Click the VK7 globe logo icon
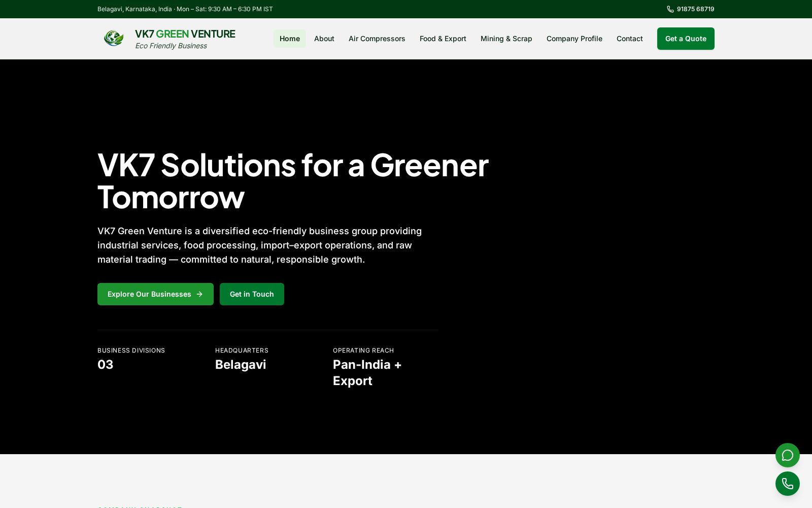The height and width of the screenshot is (508, 812). (114, 39)
